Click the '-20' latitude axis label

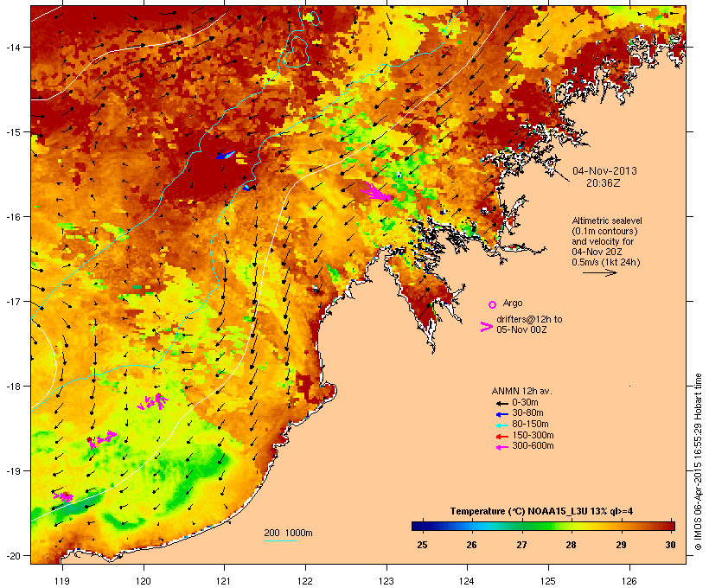pos(12,556)
